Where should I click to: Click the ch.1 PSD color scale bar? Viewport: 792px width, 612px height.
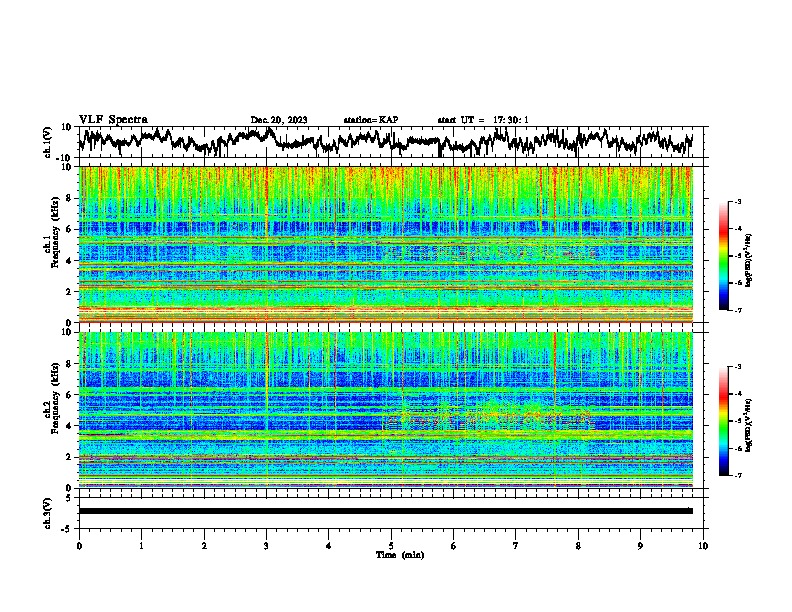724,256
